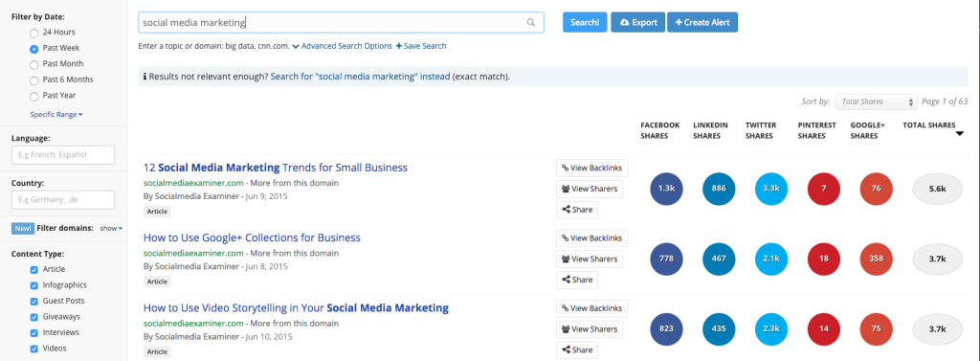Viewport: 980px width, 361px height.
Task: Expand the Specific Range dropdown
Action: (x=56, y=115)
